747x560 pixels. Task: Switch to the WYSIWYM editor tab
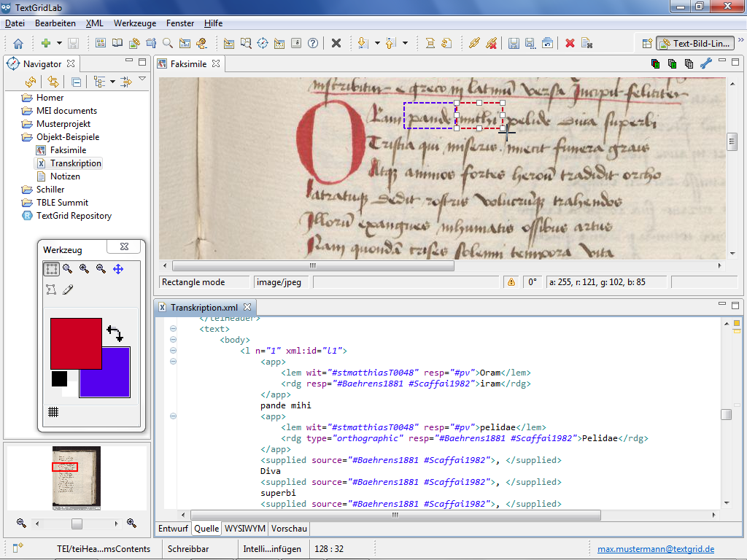point(244,529)
